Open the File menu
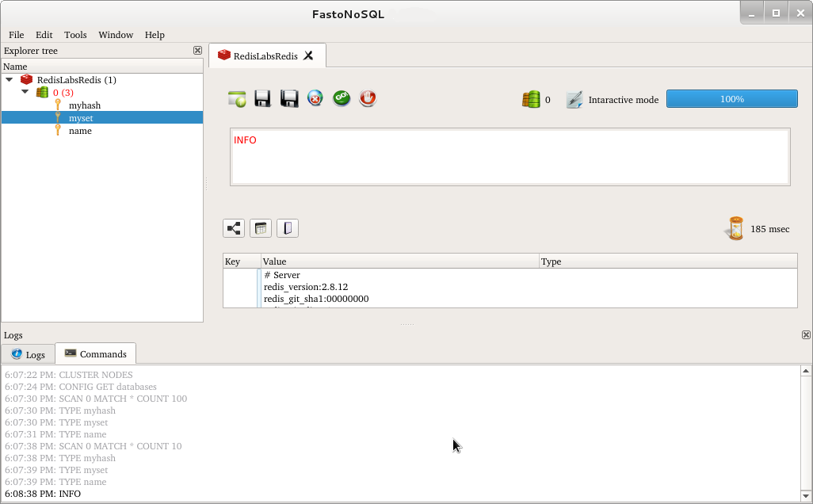 click(16, 35)
